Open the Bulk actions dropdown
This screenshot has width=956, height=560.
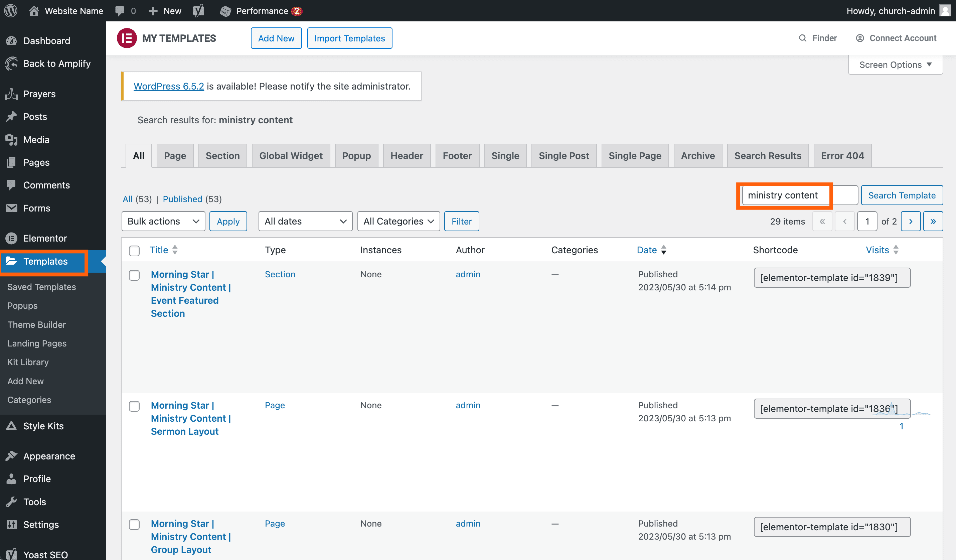coord(163,221)
